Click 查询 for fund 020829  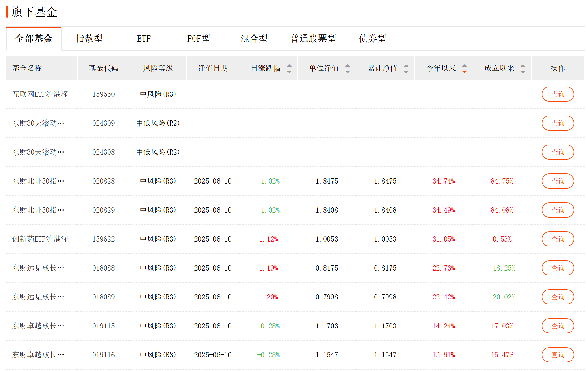[x=558, y=210]
